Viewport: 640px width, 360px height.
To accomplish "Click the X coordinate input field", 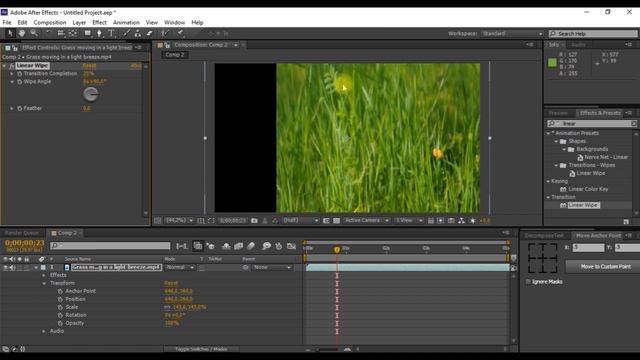I will click(588, 247).
